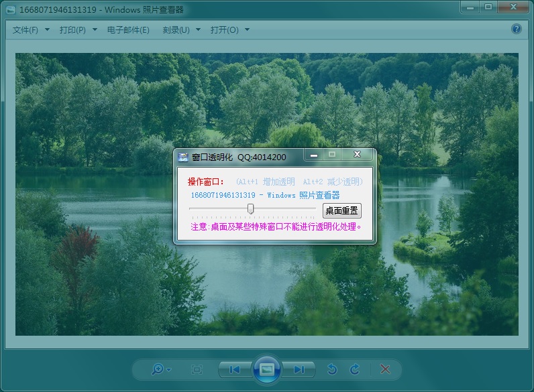
Task: Open the zoom magnifier control
Action: (x=161, y=369)
